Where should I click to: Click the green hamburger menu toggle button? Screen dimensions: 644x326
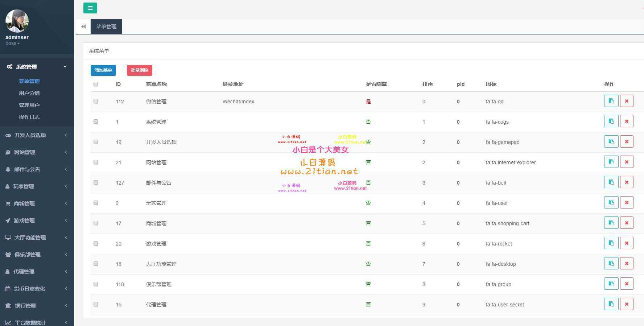pos(90,8)
